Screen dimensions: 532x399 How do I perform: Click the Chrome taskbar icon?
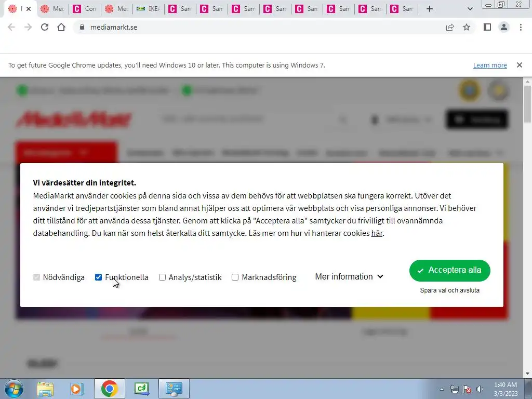(x=109, y=389)
